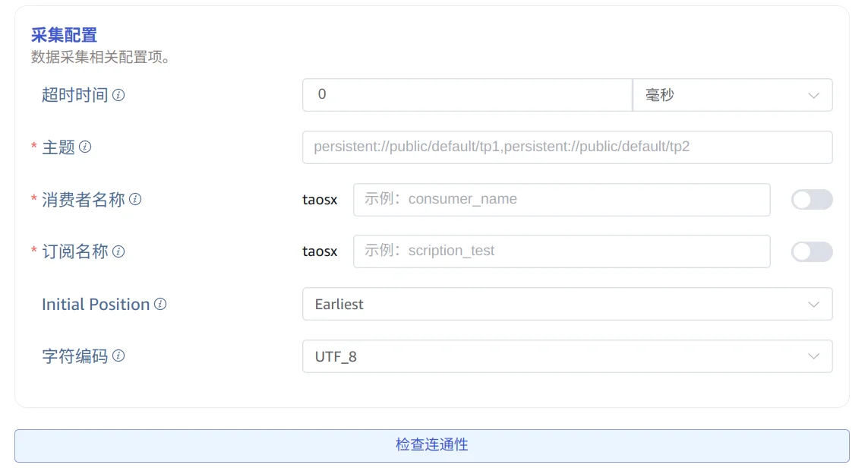Click the taosx prefix in 订阅名称 row

point(320,251)
